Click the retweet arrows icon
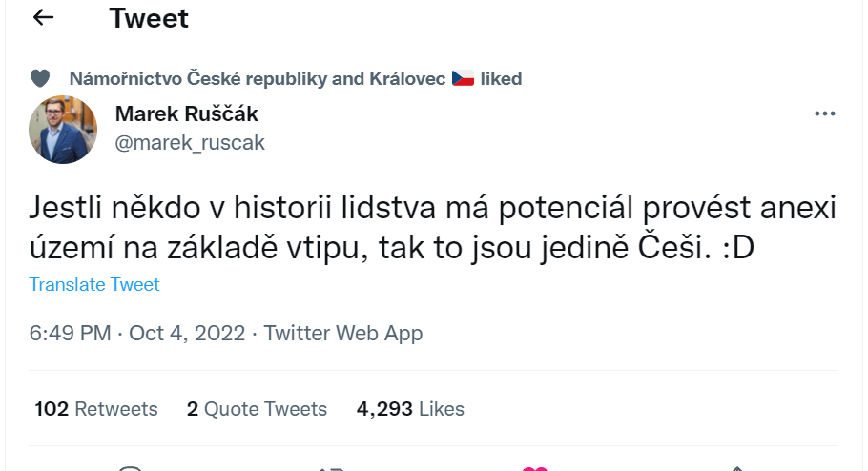 click(333, 468)
